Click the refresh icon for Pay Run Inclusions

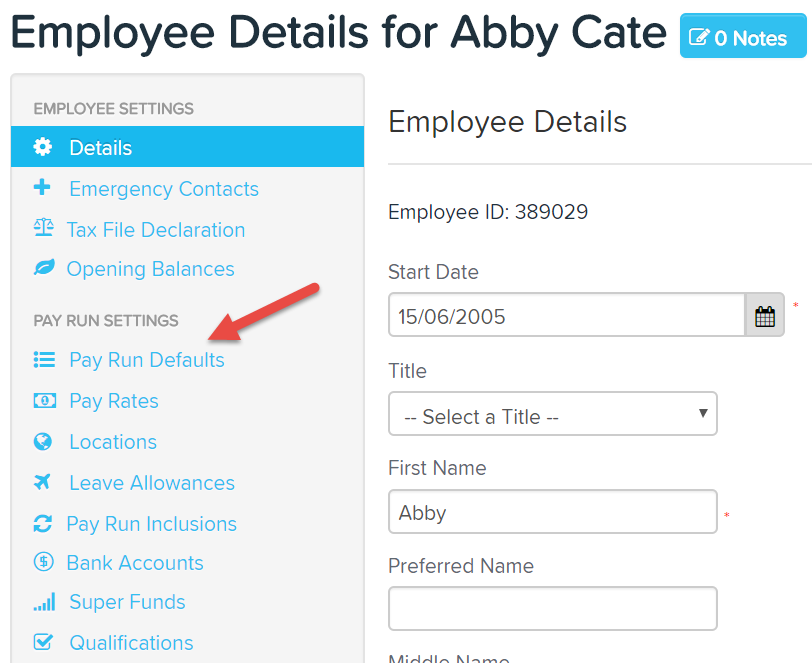pyautogui.click(x=43, y=523)
